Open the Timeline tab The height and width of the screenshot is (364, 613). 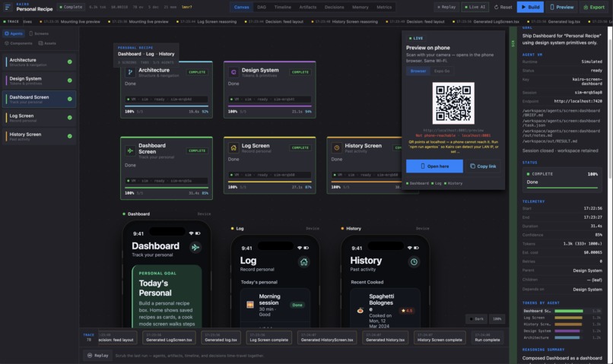[x=282, y=7]
